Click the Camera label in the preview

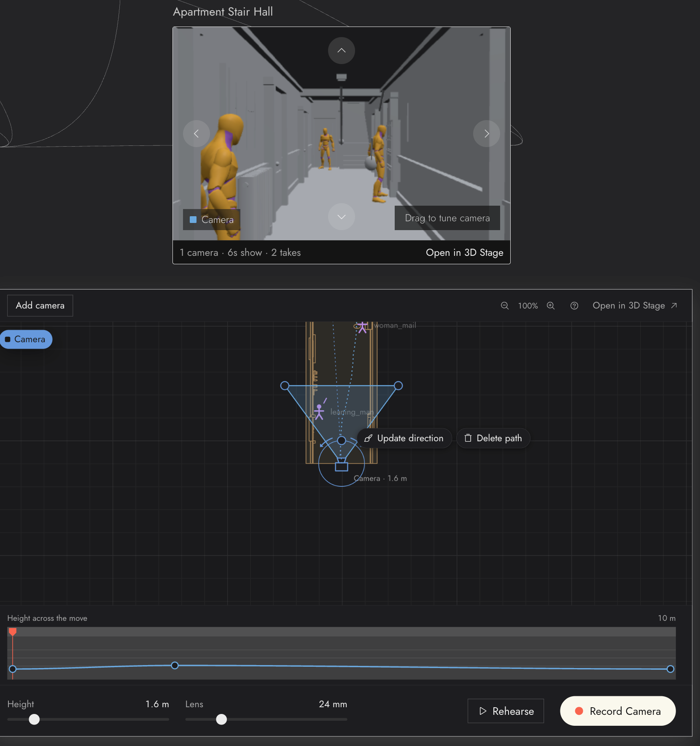212,220
